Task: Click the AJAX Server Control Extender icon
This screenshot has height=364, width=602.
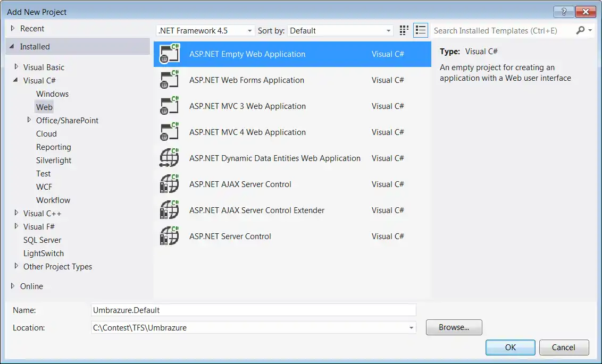Action: 169,210
